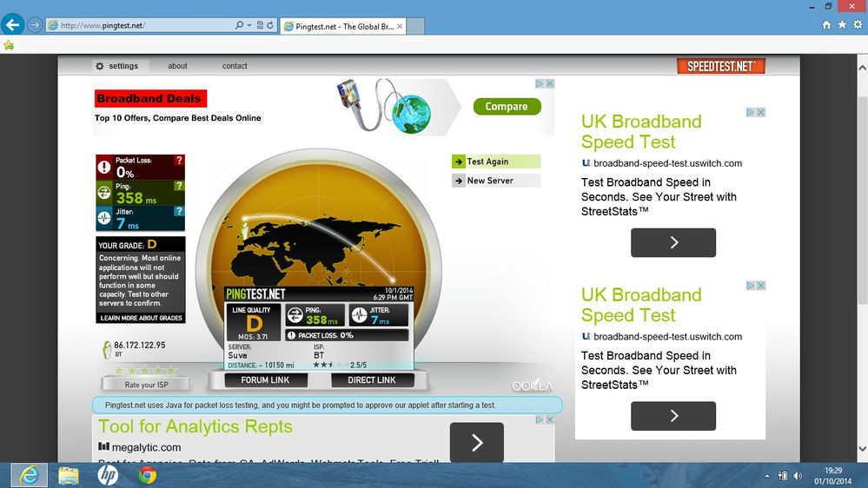Open the browser Tools gear icon
Viewport: 868px width, 488px height.
pyautogui.click(x=858, y=25)
